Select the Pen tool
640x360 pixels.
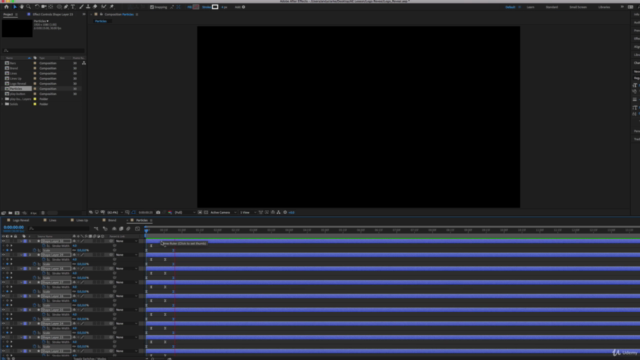(66, 7)
